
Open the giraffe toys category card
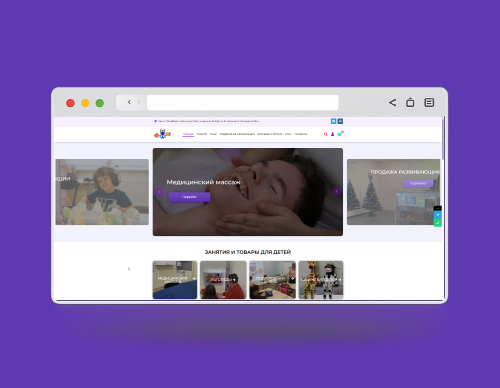click(321, 280)
